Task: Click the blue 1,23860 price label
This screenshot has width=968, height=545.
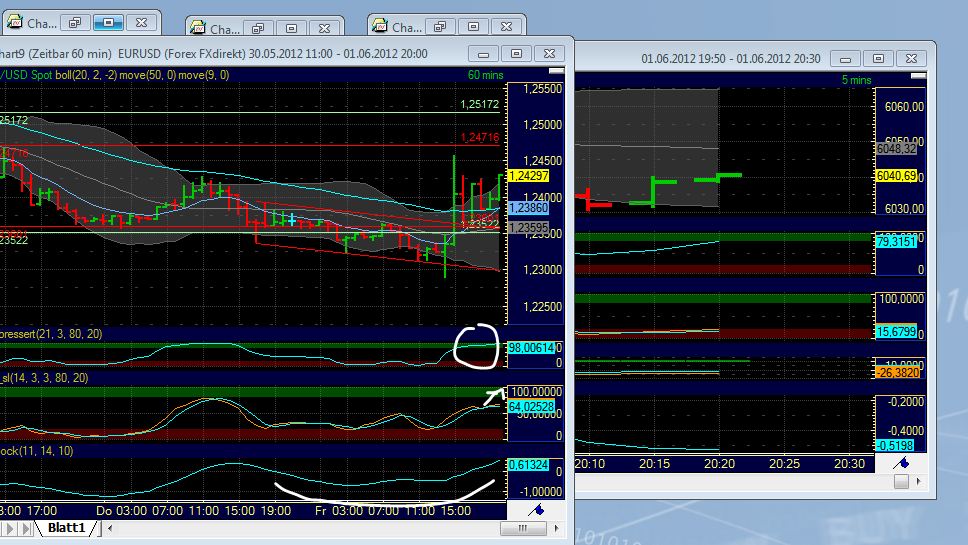Action: point(528,208)
